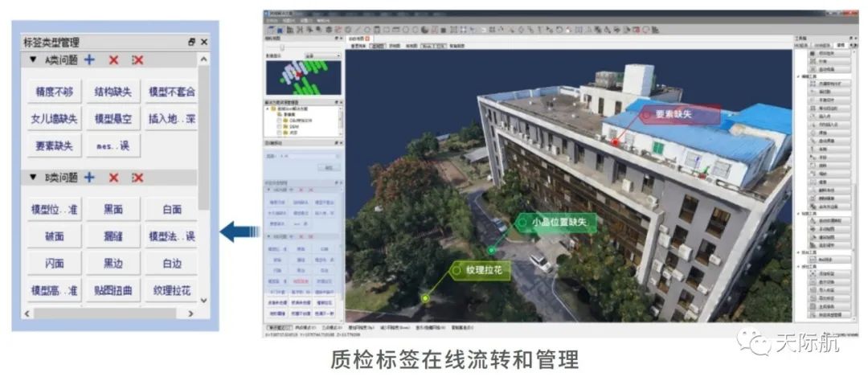Select the 白边 tag in enlarged panel

(x=171, y=263)
